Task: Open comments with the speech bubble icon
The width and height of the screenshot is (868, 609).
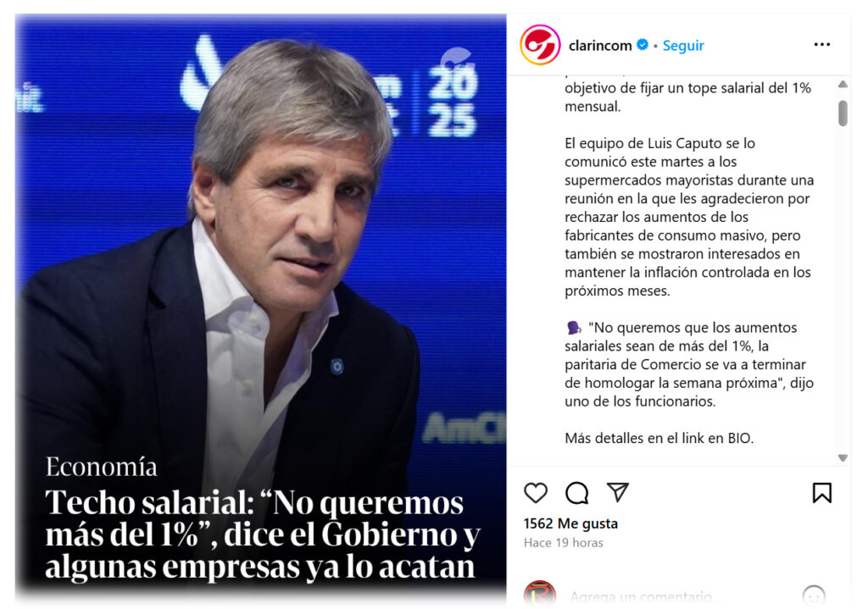Action: tap(576, 492)
